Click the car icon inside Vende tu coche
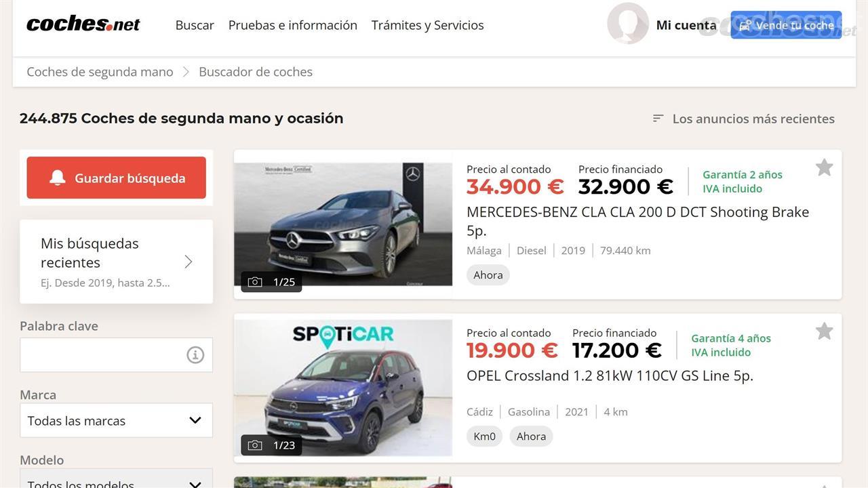868x488 pixels. coord(745,24)
